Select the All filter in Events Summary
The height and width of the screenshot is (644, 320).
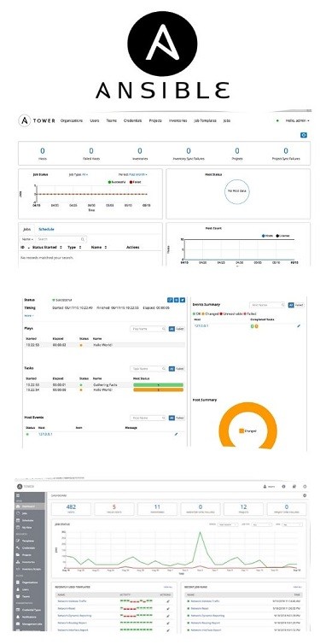(291, 305)
